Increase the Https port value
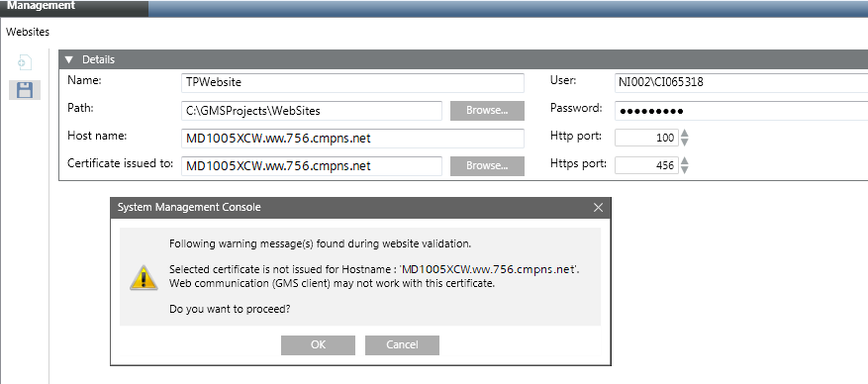868x384 pixels. tap(684, 161)
